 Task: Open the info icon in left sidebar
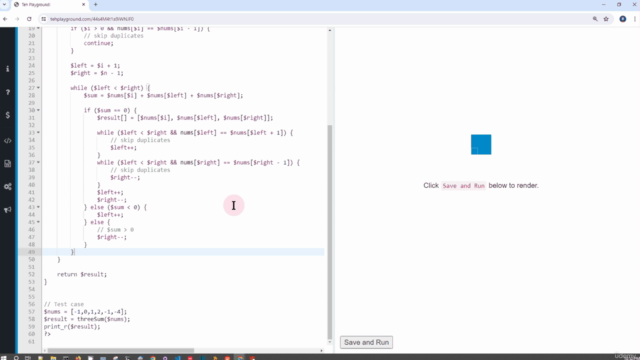[x=7, y=69]
